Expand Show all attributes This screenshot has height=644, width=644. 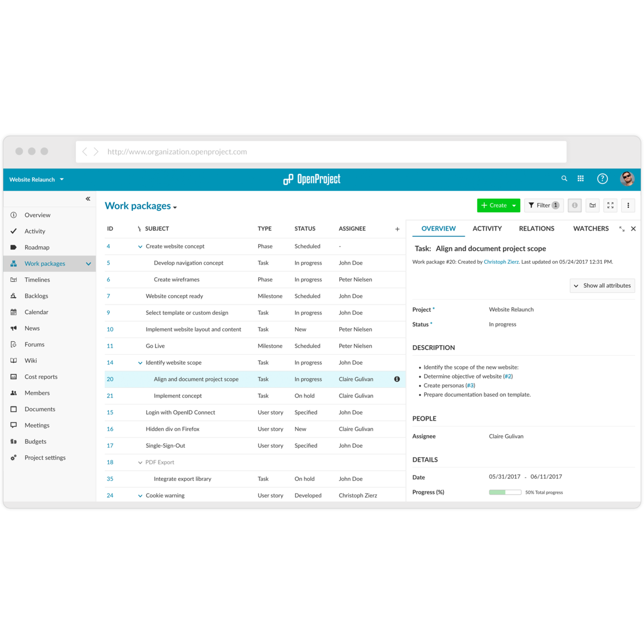click(602, 285)
